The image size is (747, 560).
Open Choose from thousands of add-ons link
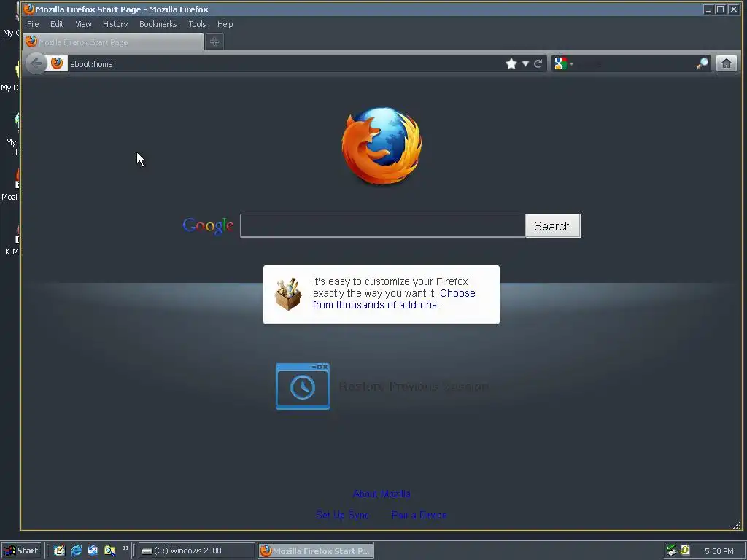[x=394, y=299]
